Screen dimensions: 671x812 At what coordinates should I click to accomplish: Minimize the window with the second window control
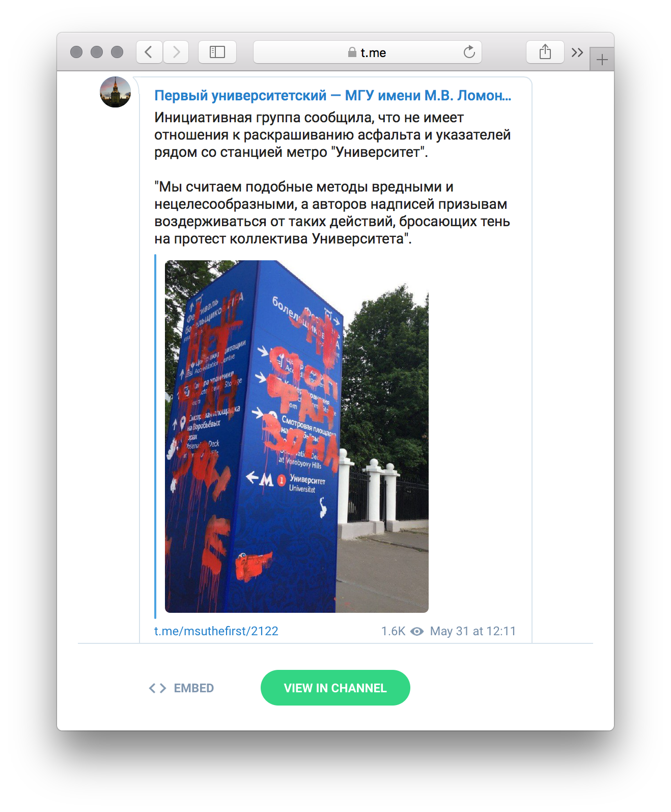[x=97, y=52]
